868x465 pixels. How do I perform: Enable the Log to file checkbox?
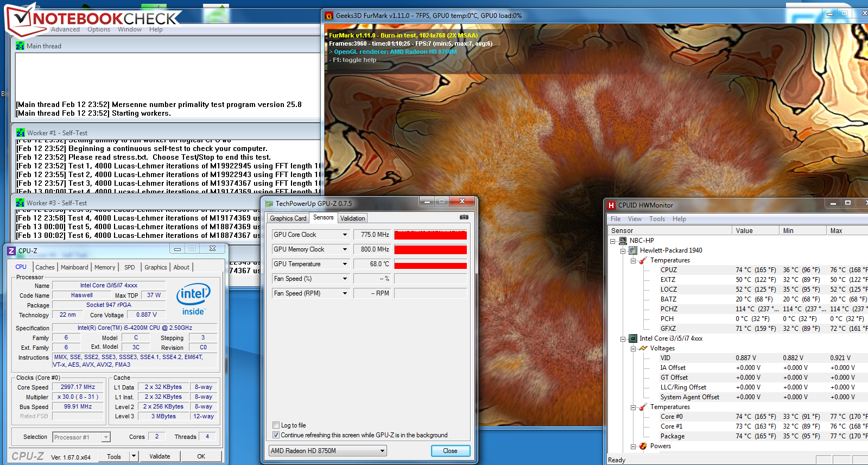coord(276,425)
